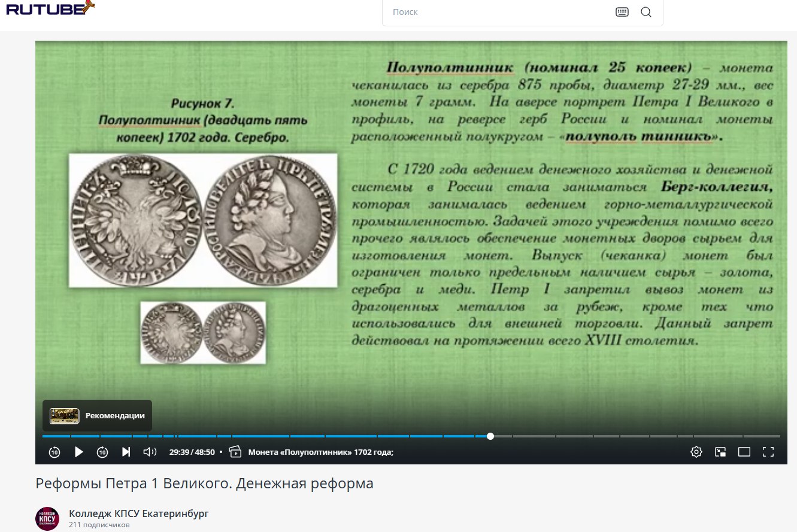
Task: Open chapter title Монета «Полуполтинник» 1702 года
Action: tap(320, 452)
